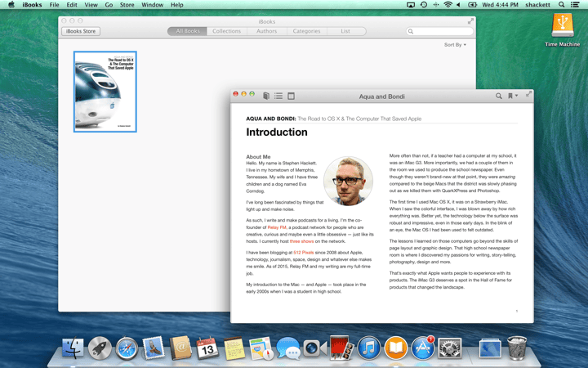The height and width of the screenshot is (368, 588).
Task: Open Notification Center icon
Action: click(x=575, y=5)
